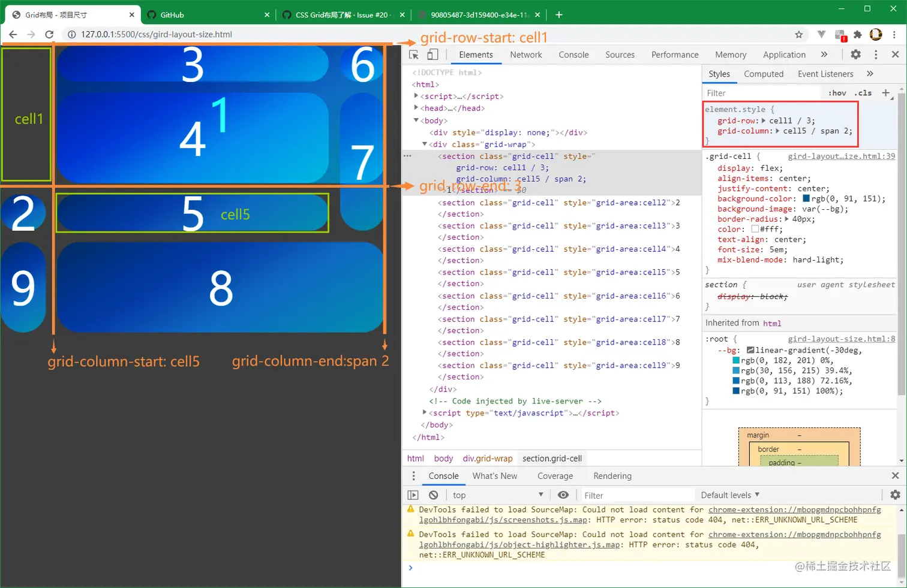Switch to the Coverage drawer tab
907x588 pixels.
[x=555, y=476]
